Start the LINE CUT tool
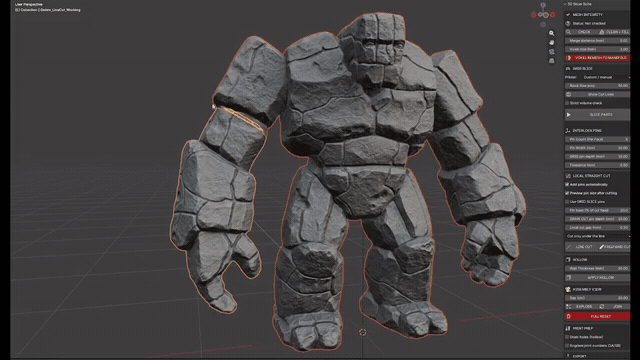Viewport: 640px width, 360px height. click(580, 247)
